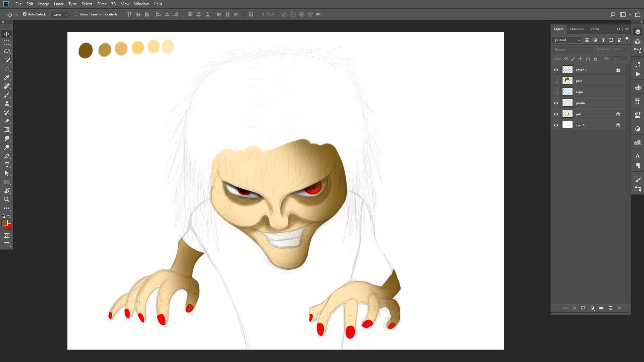Open the blending mode Normal dropdown
Screen dimensions: 644x362
point(573,50)
